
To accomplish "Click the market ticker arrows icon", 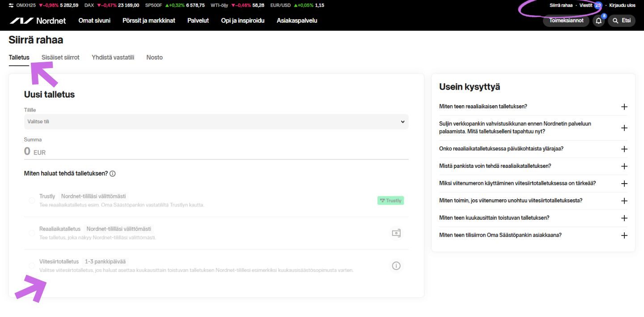I will [x=11, y=5].
